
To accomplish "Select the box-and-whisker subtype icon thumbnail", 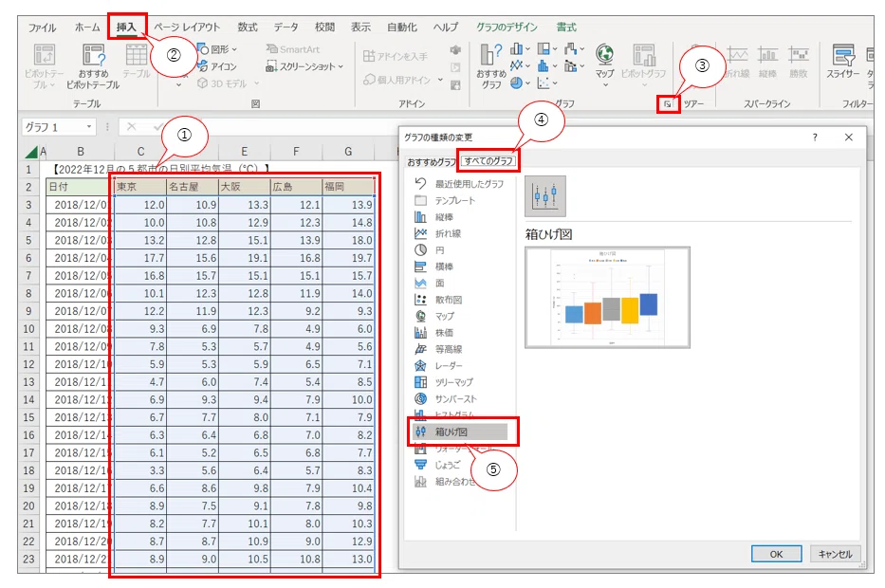I will pyautogui.click(x=544, y=195).
